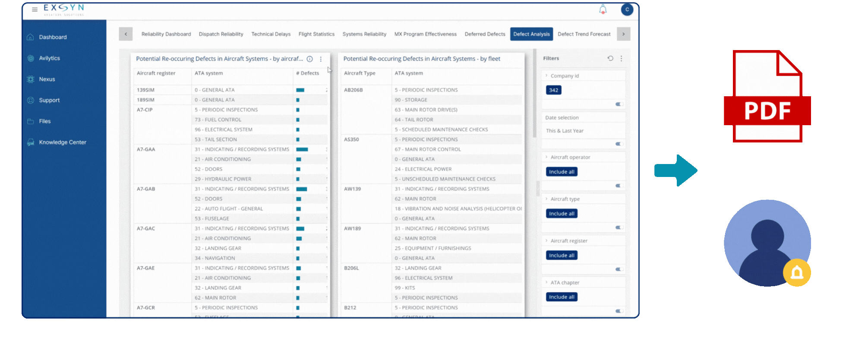Viewport: 868px width, 341px height.
Task: Select the Defect Analysis tab
Action: point(531,34)
